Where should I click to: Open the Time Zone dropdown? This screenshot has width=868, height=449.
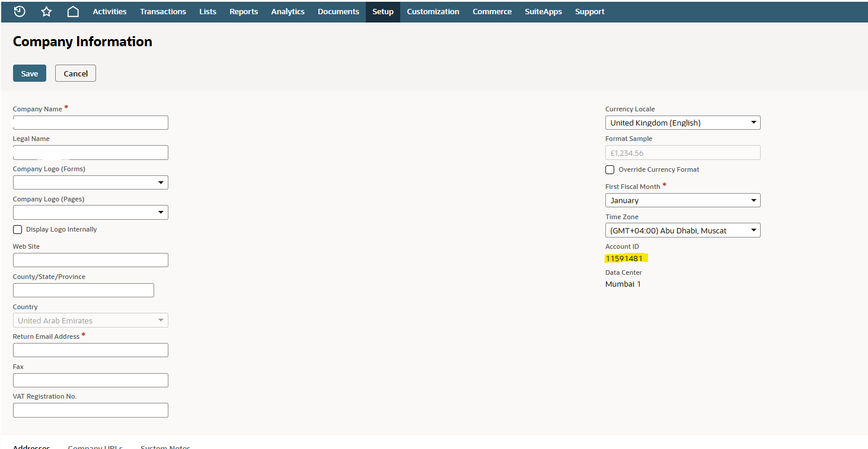(x=683, y=230)
